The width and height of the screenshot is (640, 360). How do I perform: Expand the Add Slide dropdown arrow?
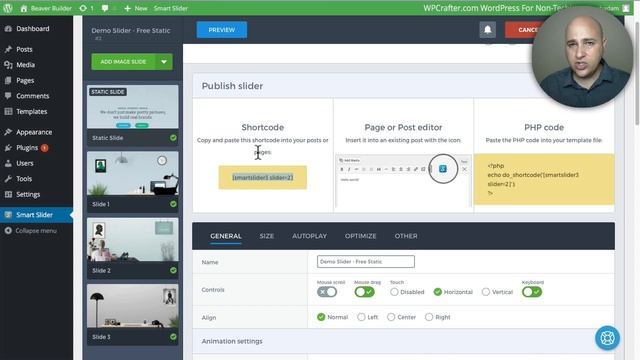tap(164, 62)
